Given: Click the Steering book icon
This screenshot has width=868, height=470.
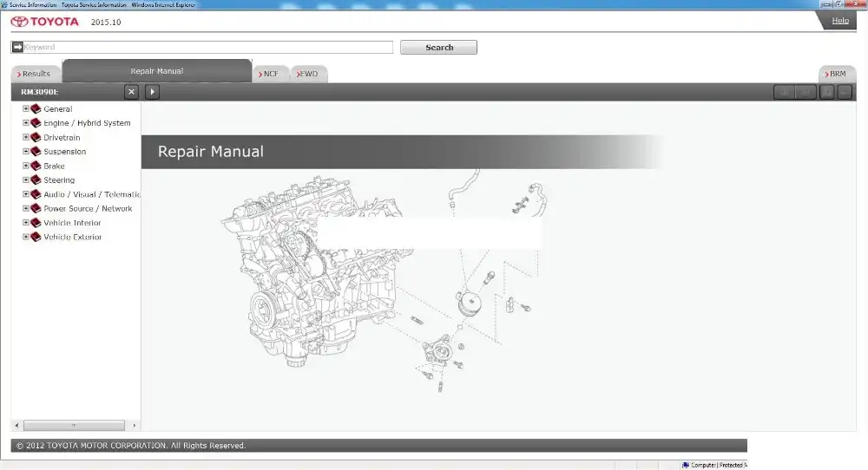Looking at the screenshot, I should point(36,180).
